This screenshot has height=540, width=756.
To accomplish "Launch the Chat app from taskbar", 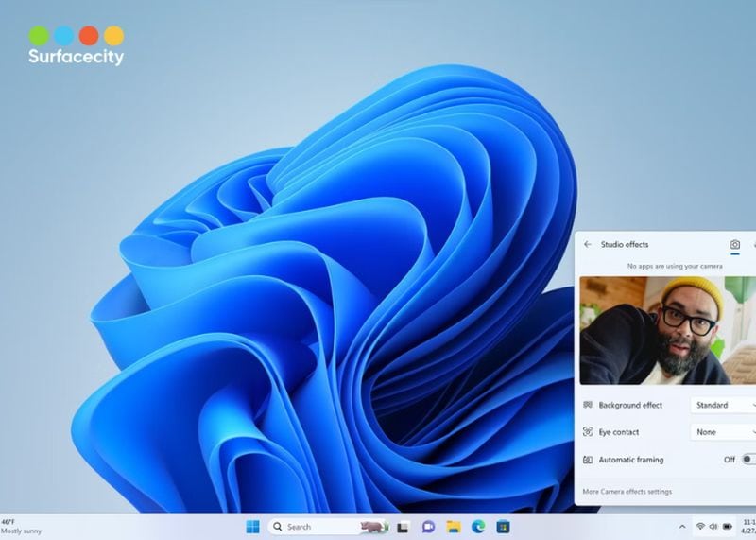I will (428, 527).
